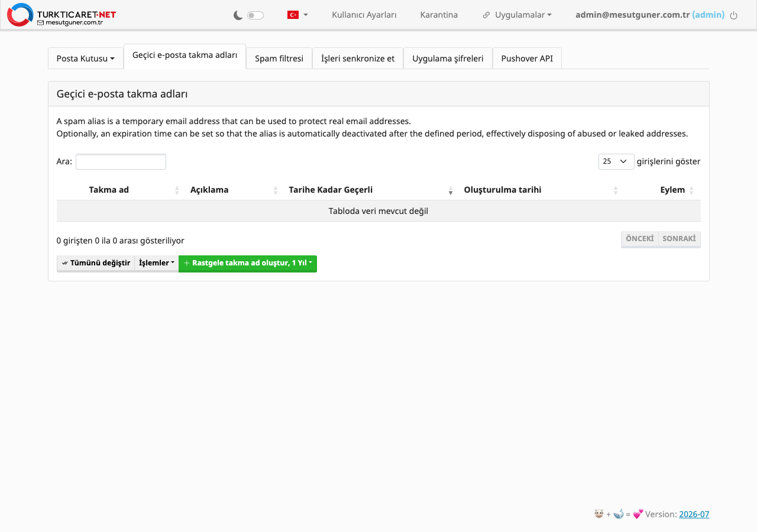Click the power logout icon
The image size is (757, 532).
(x=734, y=15)
